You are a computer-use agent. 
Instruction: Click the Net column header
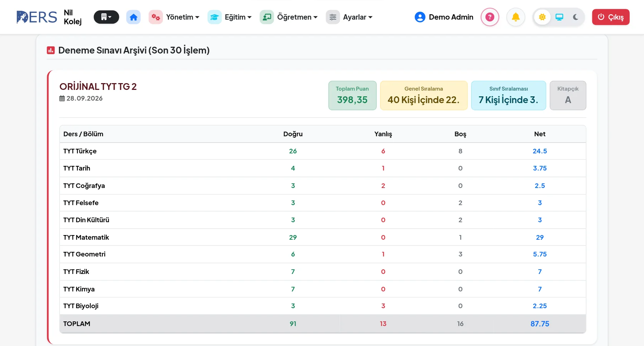pyautogui.click(x=540, y=134)
